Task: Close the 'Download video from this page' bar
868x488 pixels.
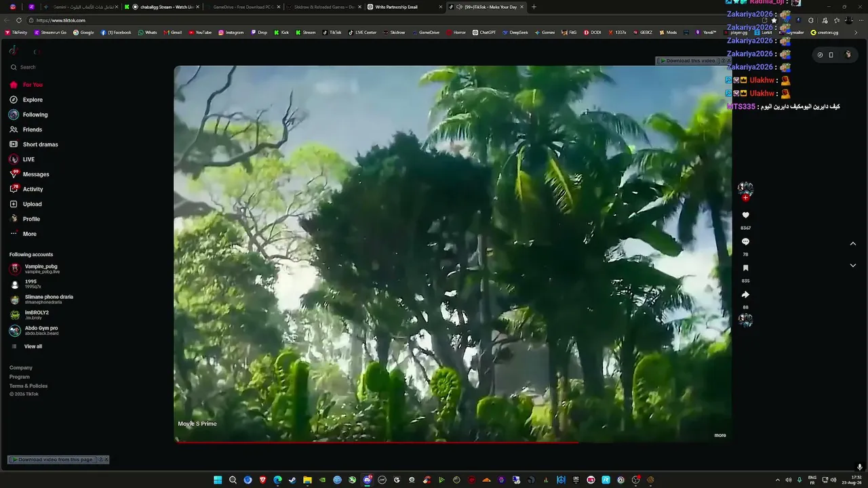Action: [106, 460]
